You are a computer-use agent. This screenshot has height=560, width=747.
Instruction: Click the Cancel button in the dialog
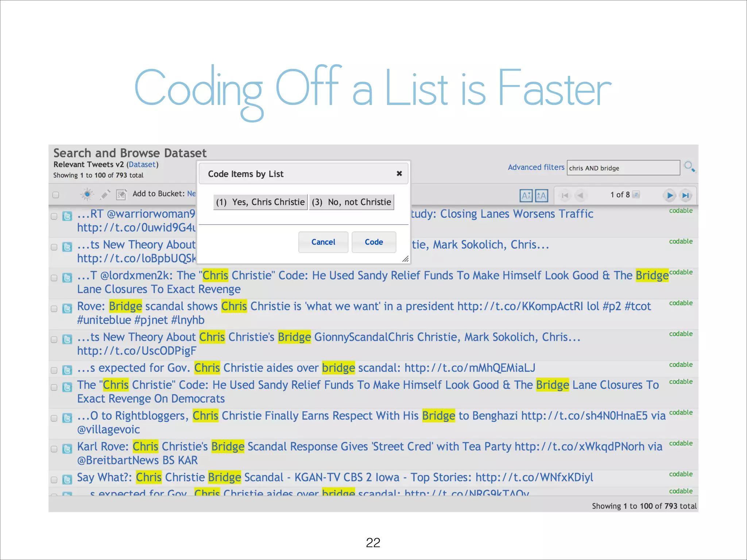coord(323,242)
